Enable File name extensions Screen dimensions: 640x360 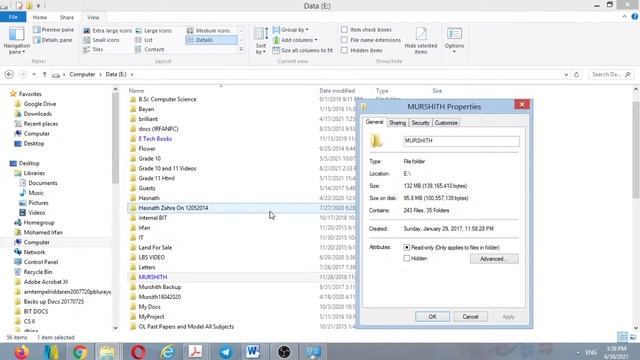[x=344, y=40]
